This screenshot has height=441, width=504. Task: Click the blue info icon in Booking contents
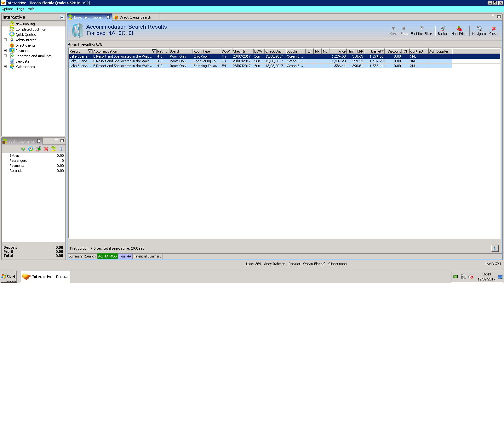coord(61,149)
